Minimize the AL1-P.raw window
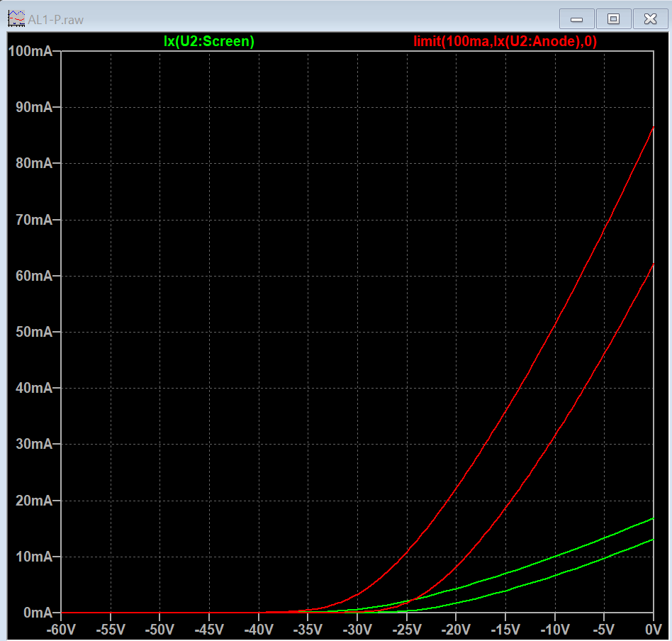This screenshot has height=641, width=672. pos(576,19)
